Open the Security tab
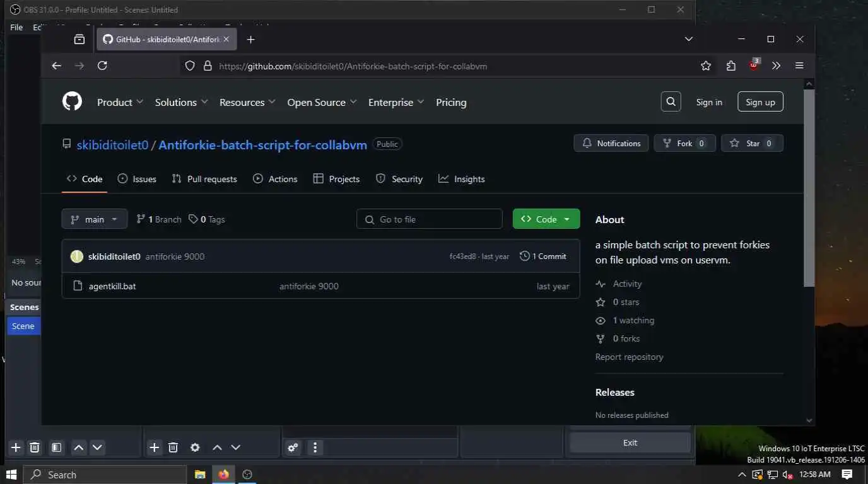 click(x=399, y=179)
